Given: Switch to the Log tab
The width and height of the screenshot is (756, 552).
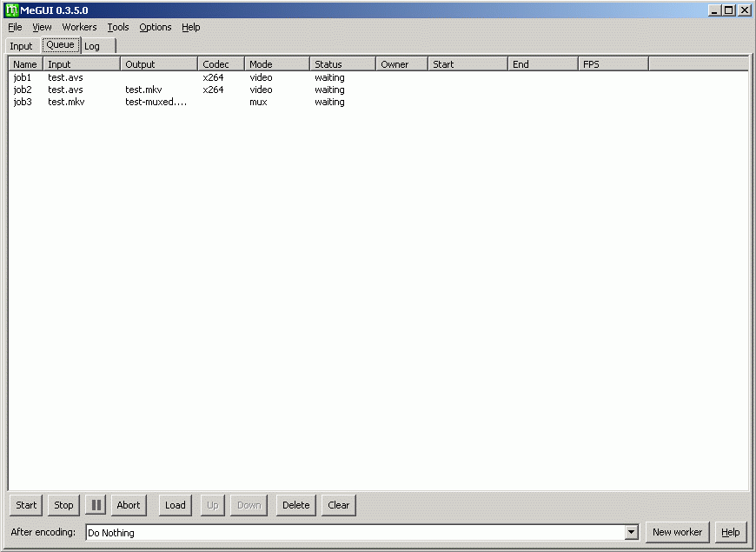Looking at the screenshot, I should click(x=92, y=46).
